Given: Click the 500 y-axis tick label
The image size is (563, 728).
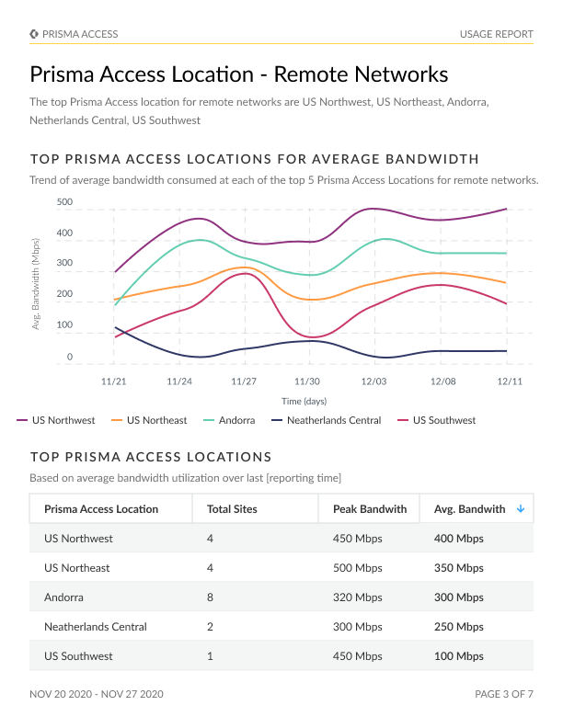Looking at the screenshot, I should pos(64,202).
